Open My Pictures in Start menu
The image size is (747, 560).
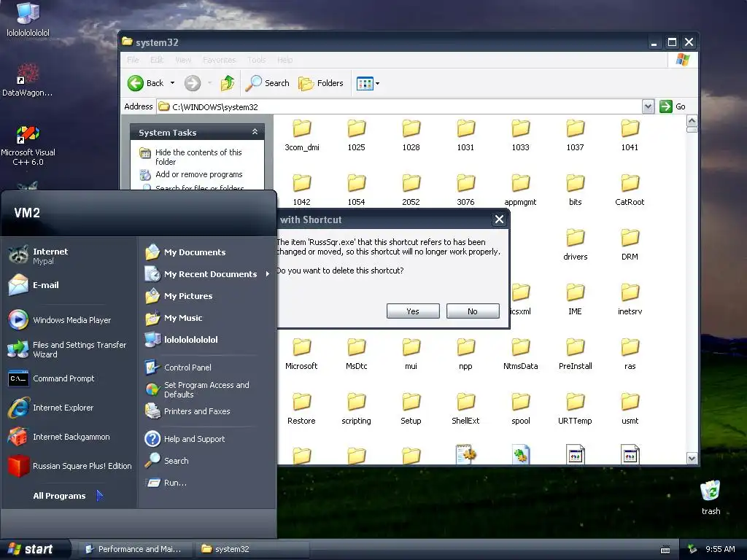206,296
